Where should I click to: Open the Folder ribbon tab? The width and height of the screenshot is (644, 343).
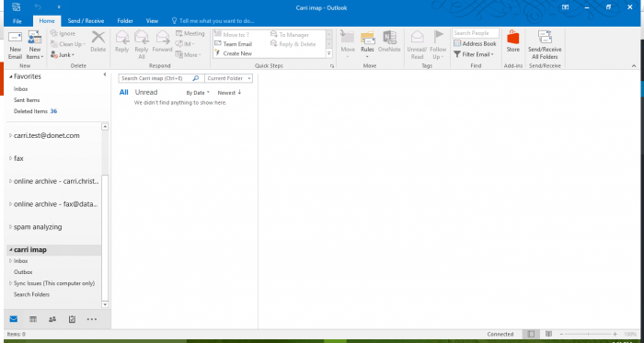[125, 21]
